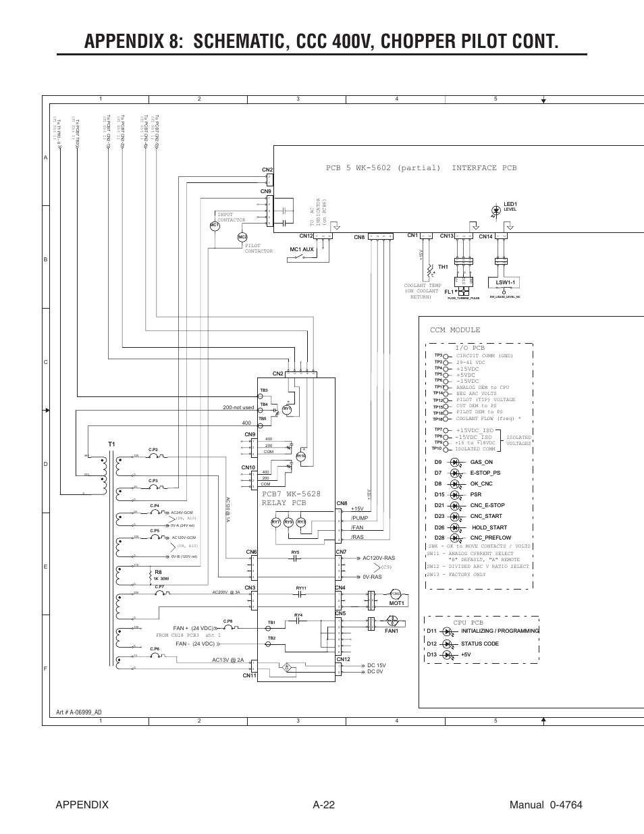Click the AC200V @ 3A label
Viewport: 644px width, 834px height.
226,593
